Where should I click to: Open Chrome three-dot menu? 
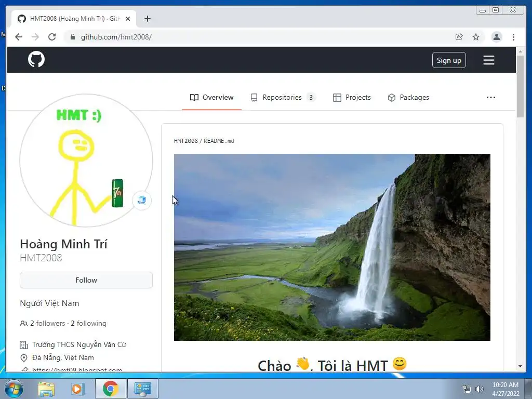coord(513,37)
